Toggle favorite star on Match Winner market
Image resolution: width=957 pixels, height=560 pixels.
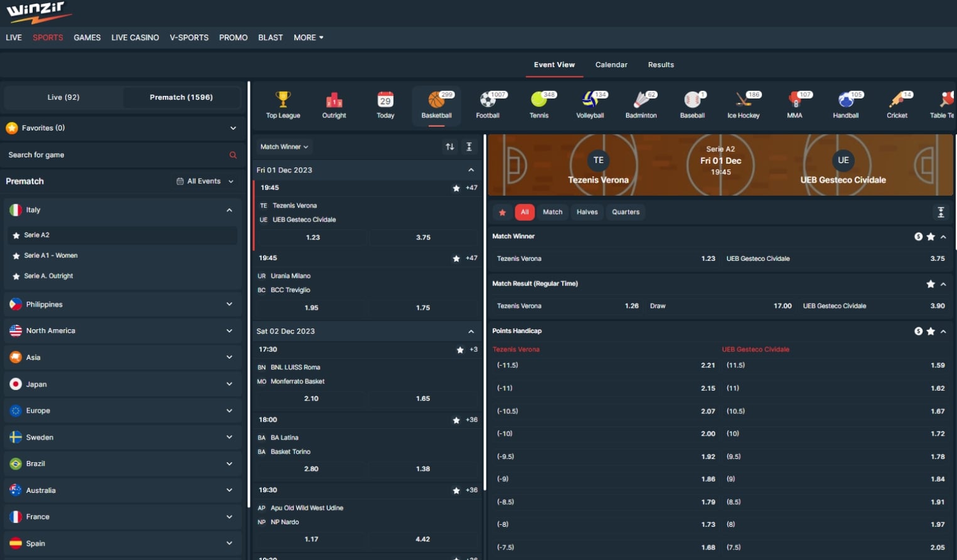pos(931,236)
